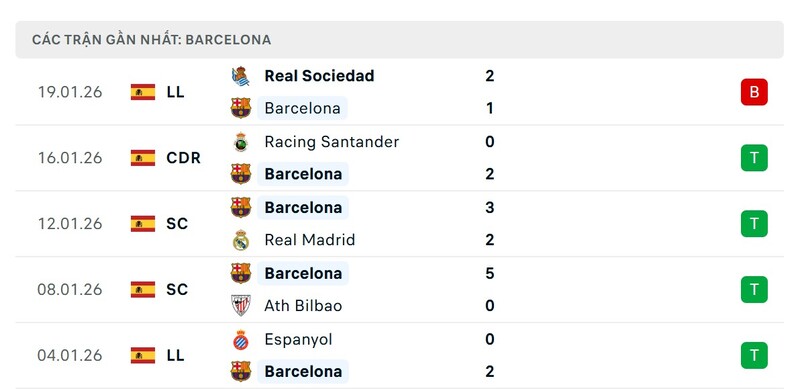
Task: Open the Ath Bilbao team link
Action: [303, 306]
